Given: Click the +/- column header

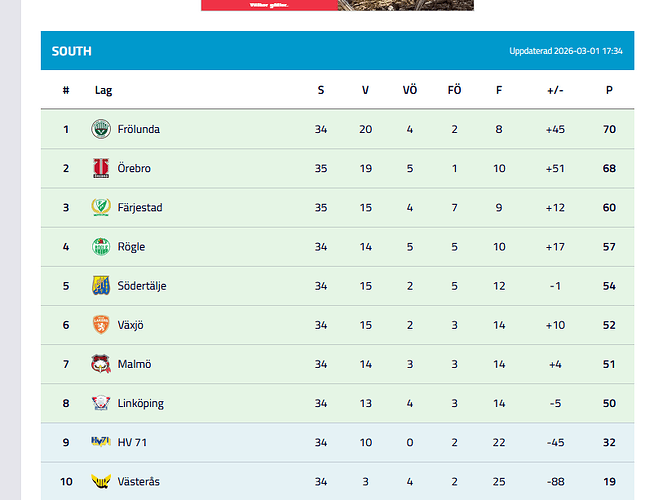Looking at the screenshot, I should [555, 90].
